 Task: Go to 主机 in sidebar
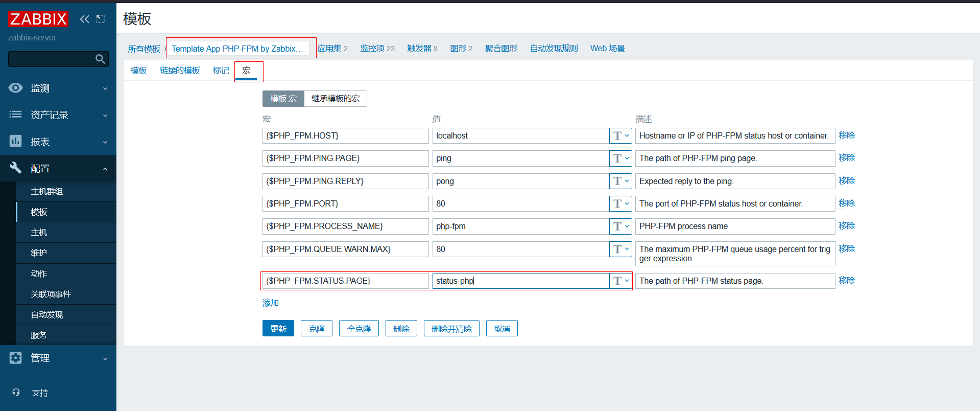coord(66,232)
